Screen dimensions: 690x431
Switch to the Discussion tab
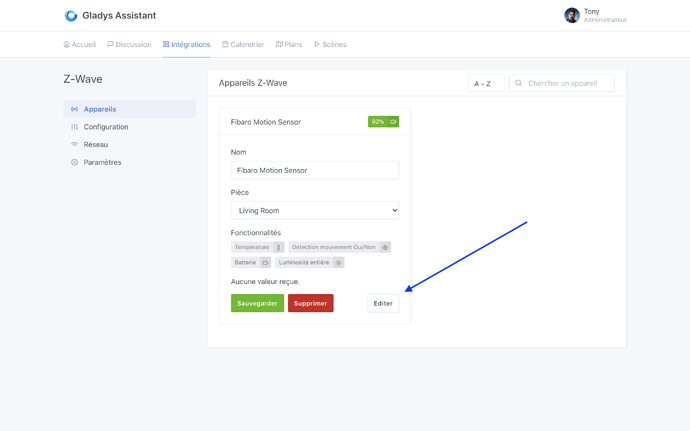click(129, 44)
